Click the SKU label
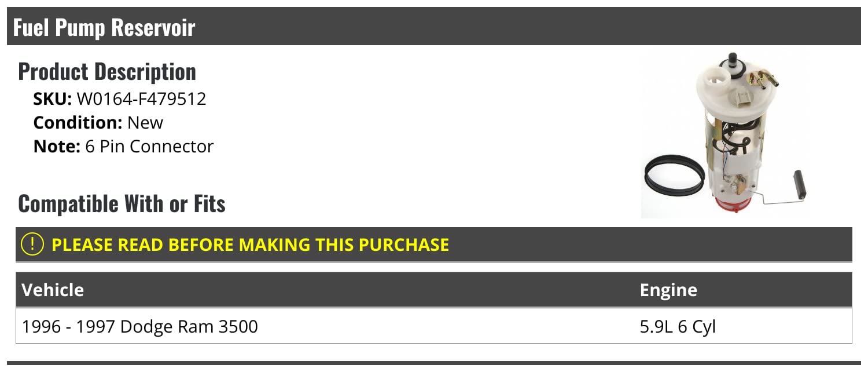868x372 pixels. pos(53,99)
